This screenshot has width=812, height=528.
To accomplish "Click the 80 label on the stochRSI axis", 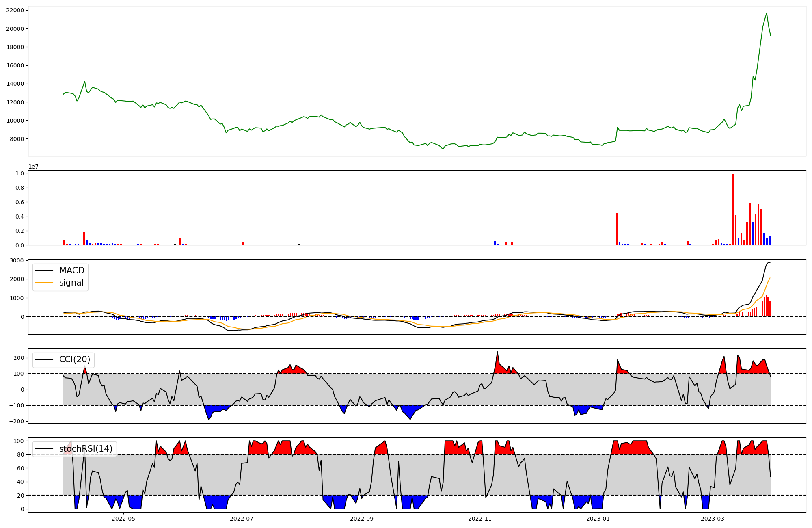I will click(20, 454).
